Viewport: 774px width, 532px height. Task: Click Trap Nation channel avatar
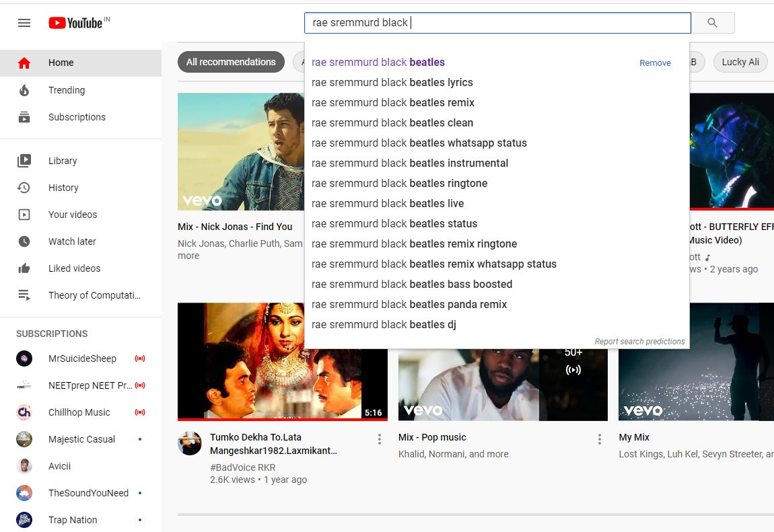point(24,520)
